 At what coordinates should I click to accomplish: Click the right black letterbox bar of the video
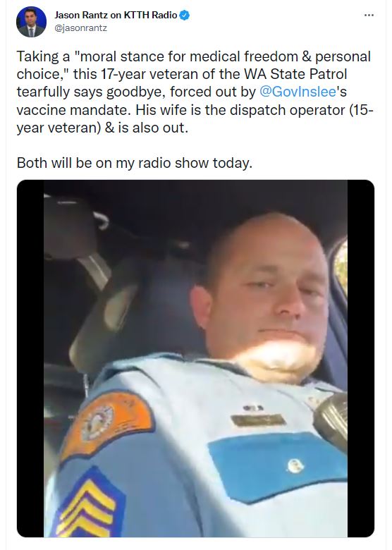tap(361, 358)
